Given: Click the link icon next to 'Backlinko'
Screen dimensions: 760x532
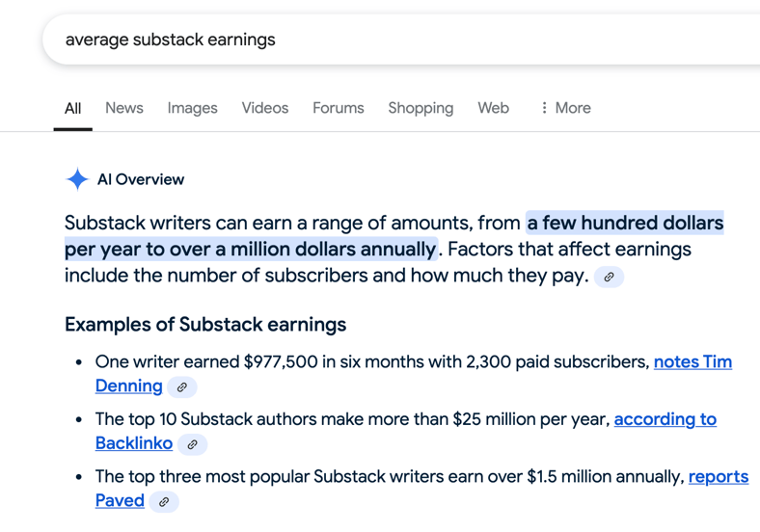Looking at the screenshot, I should pos(192,444).
